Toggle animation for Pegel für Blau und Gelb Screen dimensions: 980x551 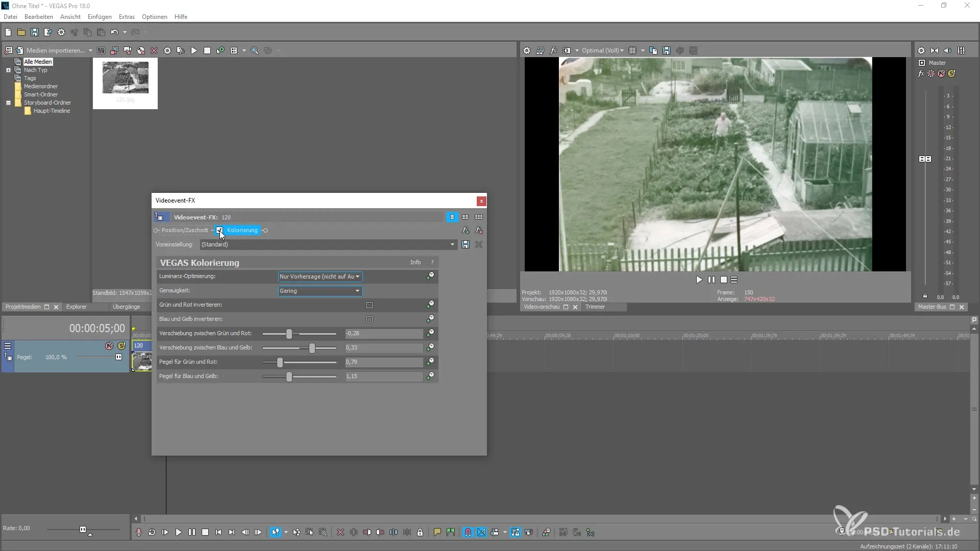pos(430,376)
